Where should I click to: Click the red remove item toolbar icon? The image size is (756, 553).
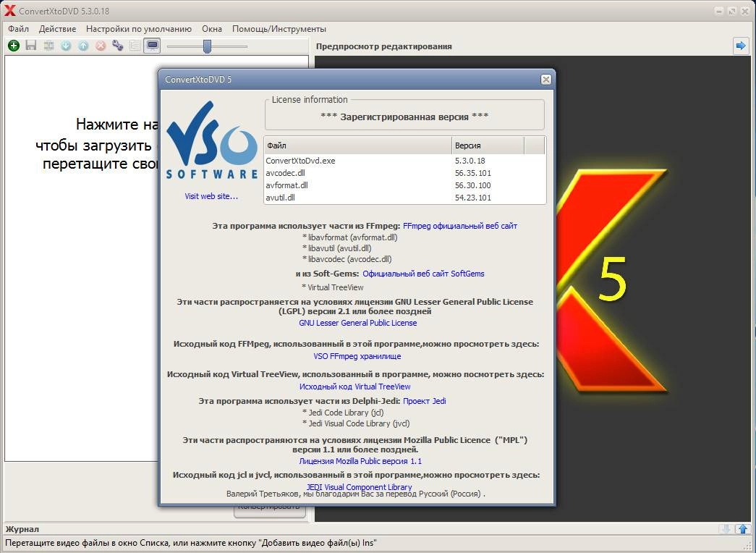pos(101,46)
